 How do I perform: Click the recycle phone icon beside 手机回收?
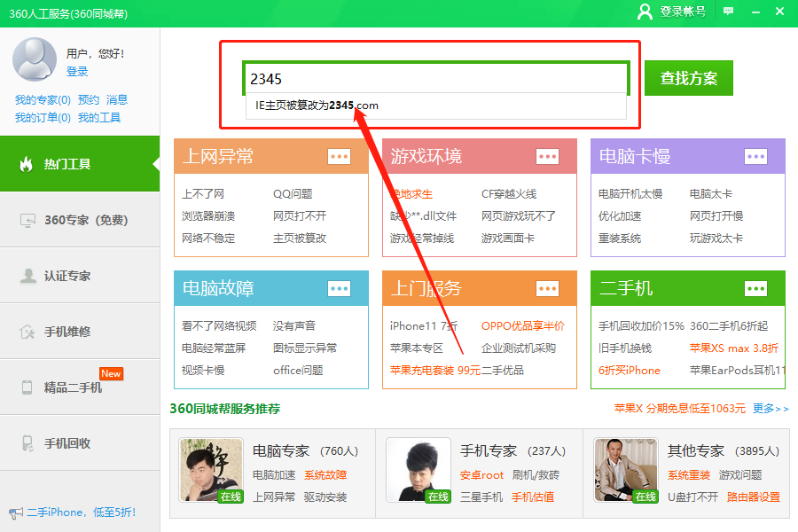pos(27,443)
